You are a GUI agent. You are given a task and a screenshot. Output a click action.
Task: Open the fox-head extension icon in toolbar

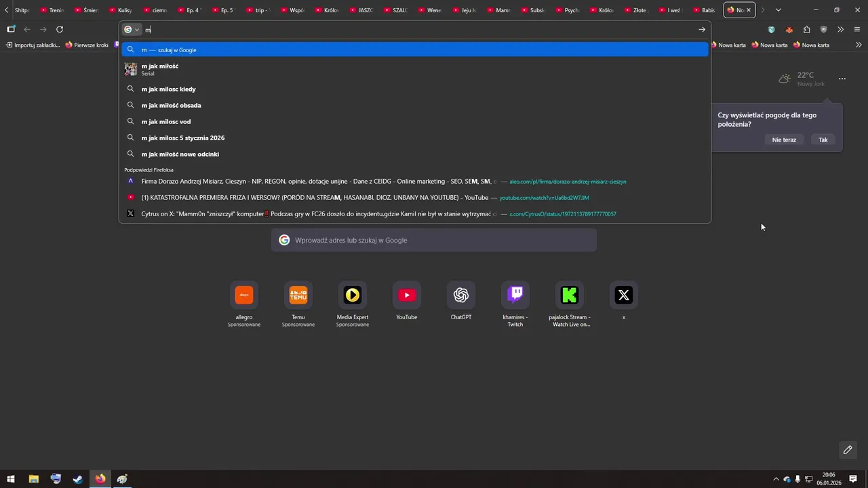789,29
